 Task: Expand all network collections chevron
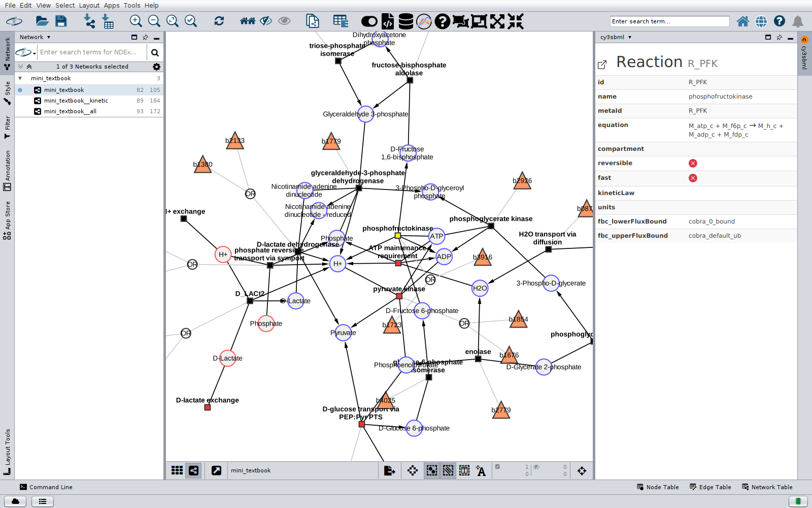point(20,67)
